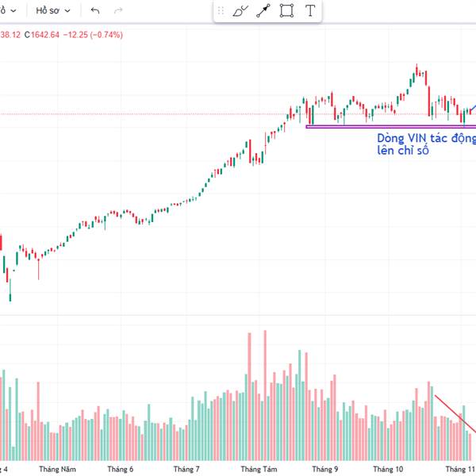Grab the floating toolbar drag handle
Screen dimensions: 476x476
pyautogui.click(x=221, y=11)
